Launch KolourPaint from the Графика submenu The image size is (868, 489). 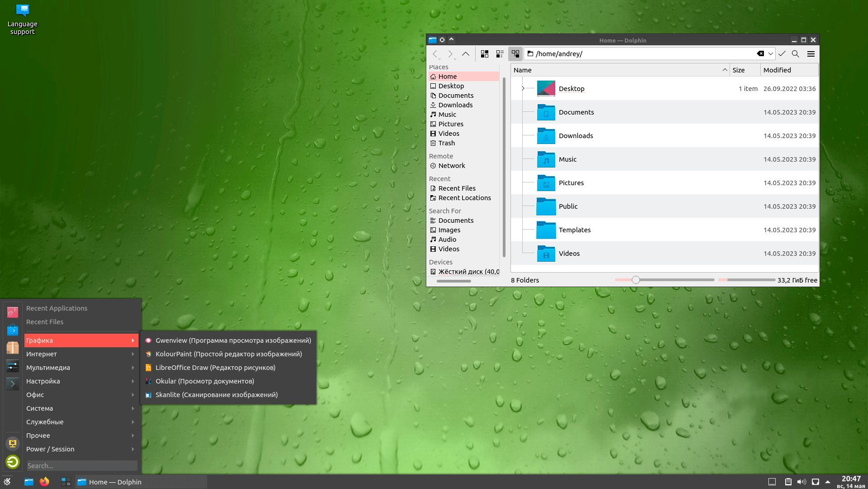point(228,354)
